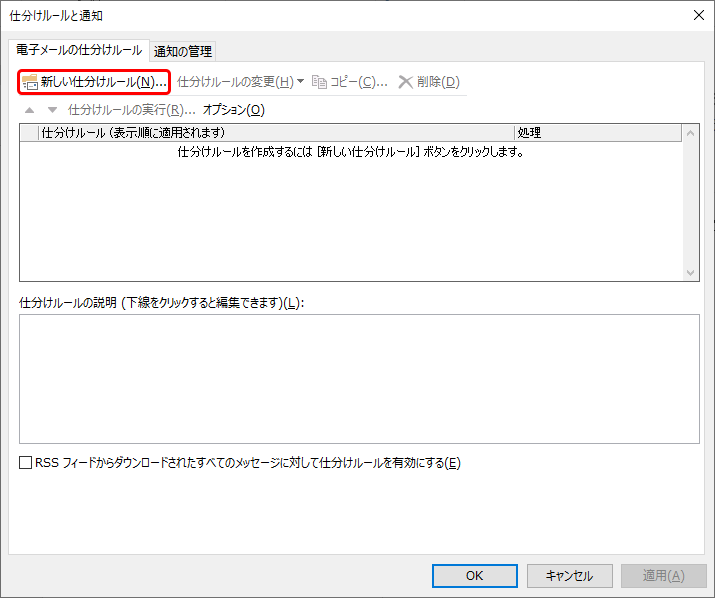Click 仕分けルールの実行 (Run Rules Now)

(x=130, y=110)
